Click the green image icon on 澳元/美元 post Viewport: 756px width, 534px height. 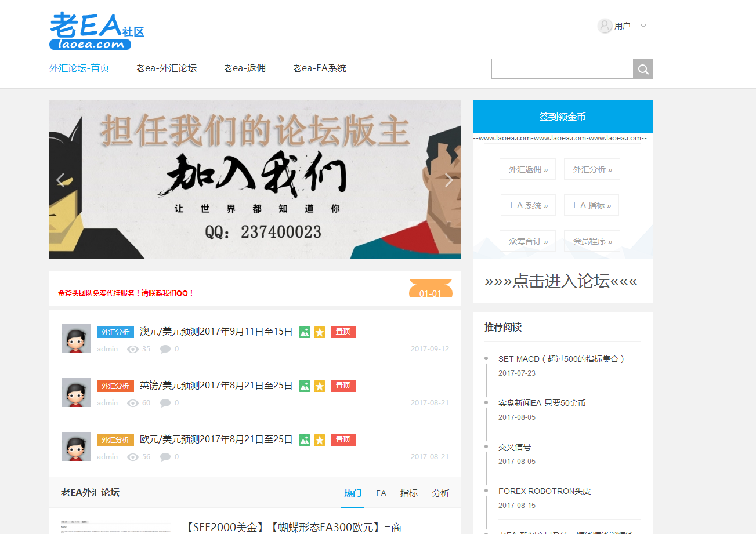[305, 332]
